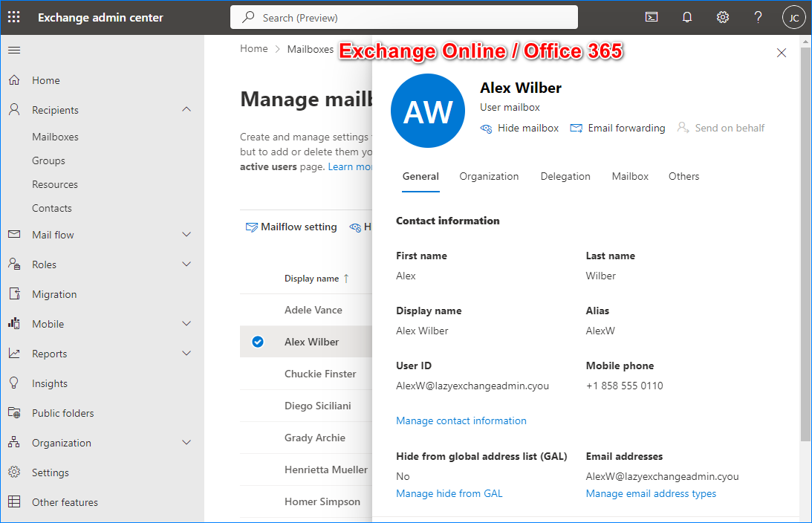Click the Exchange admin center title

(x=100, y=18)
